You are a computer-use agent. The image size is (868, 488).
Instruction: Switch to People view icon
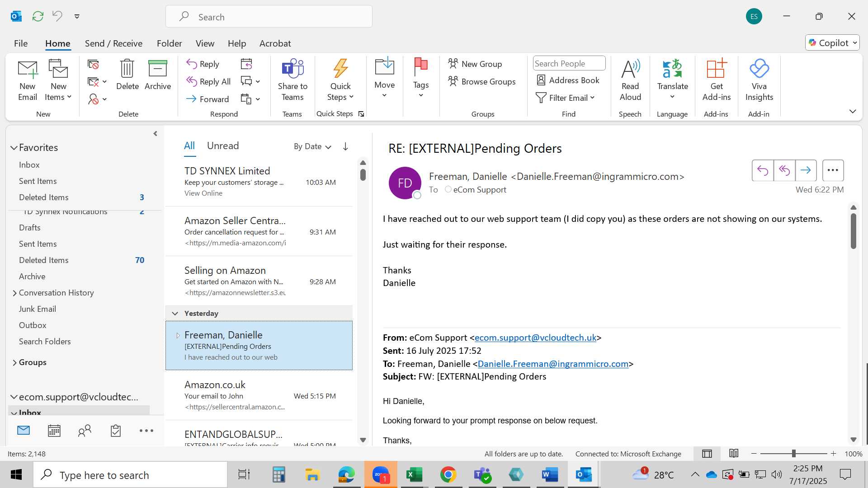point(85,431)
